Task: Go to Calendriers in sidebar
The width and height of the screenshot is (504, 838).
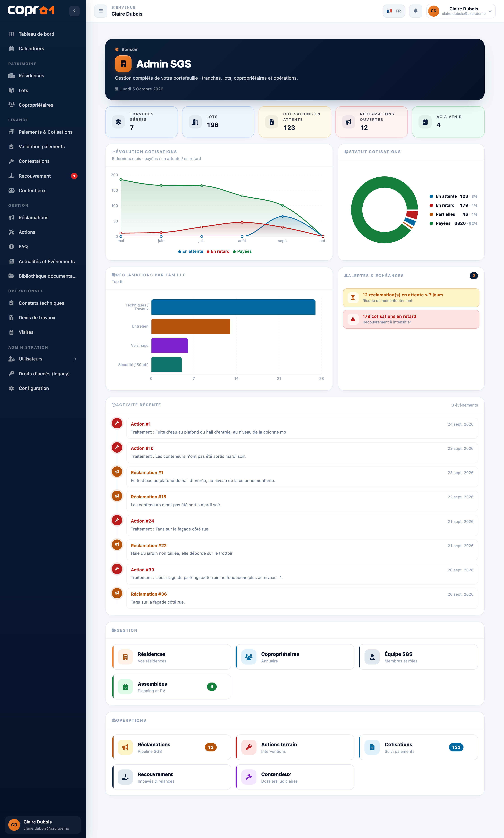Action: pyautogui.click(x=43, y=49)
